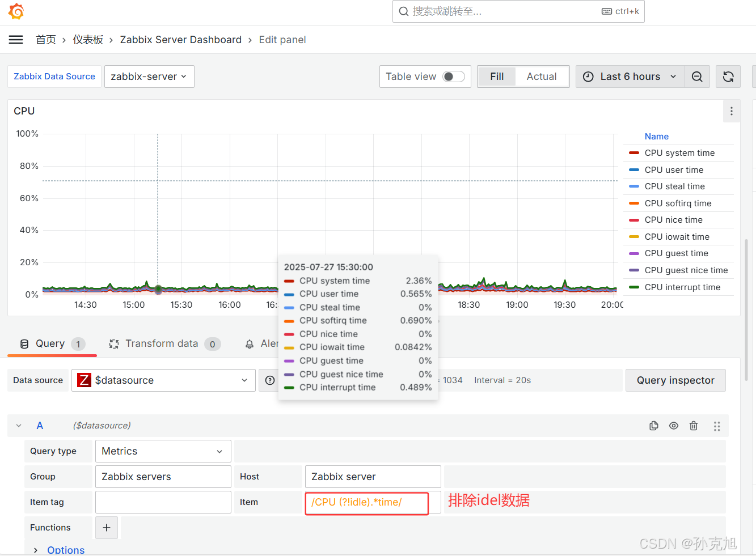Click the Group field Zabbix servers
756x556 pixels.
(x=163, y=477)
